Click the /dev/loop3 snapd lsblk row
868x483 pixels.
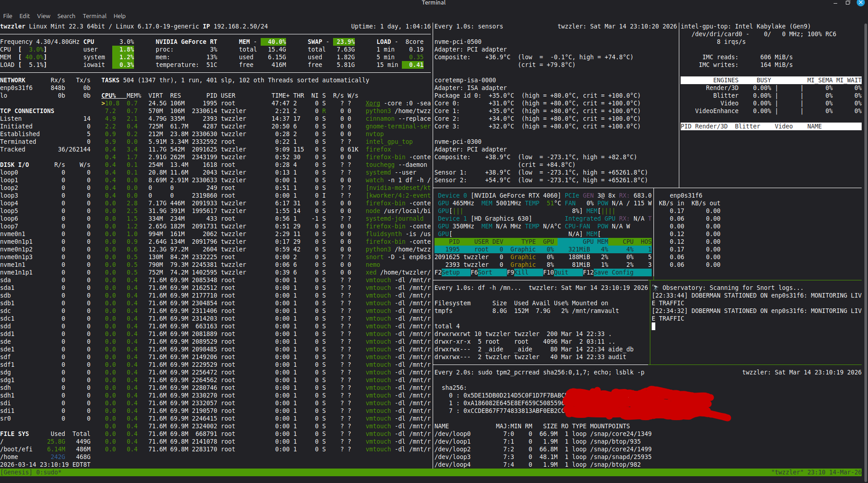[543, 457]
